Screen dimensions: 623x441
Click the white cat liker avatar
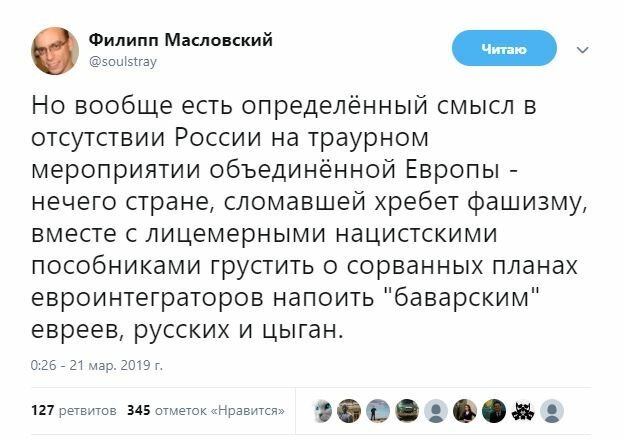point(321,410)
